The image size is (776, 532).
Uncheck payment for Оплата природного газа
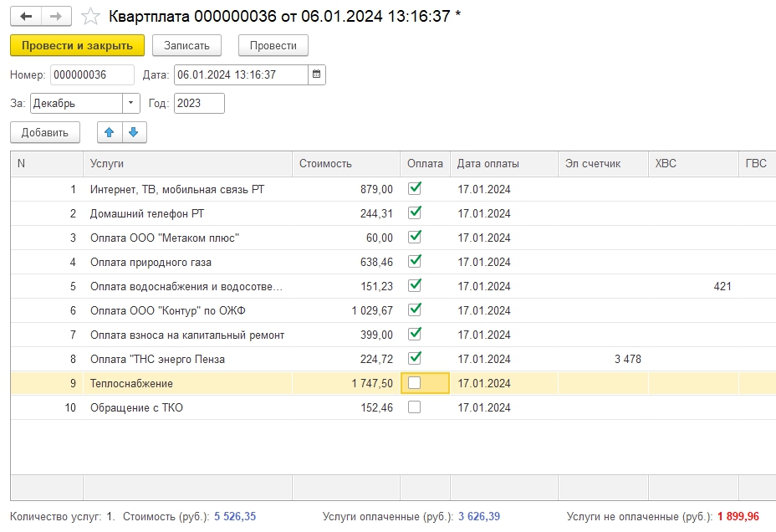pos(414,262)
